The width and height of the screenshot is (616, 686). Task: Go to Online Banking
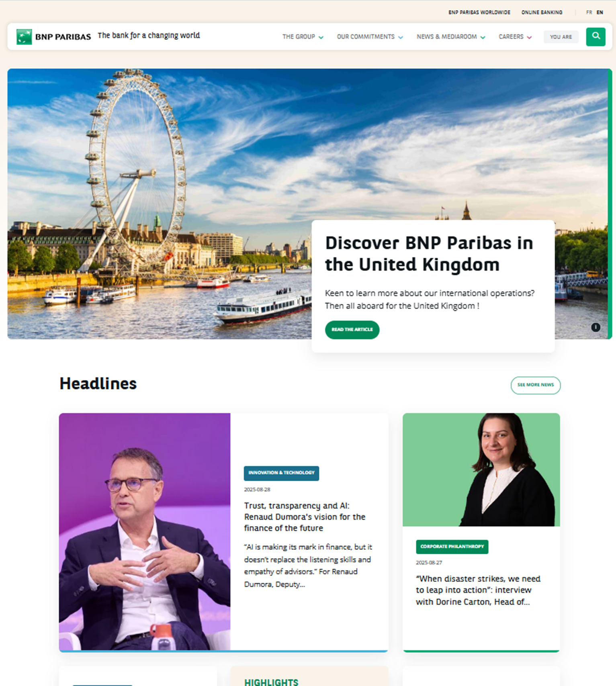(542, 12)
